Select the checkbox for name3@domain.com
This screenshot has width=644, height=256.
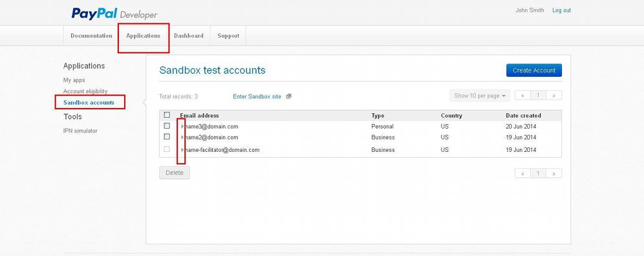click(x=167, y=126)
